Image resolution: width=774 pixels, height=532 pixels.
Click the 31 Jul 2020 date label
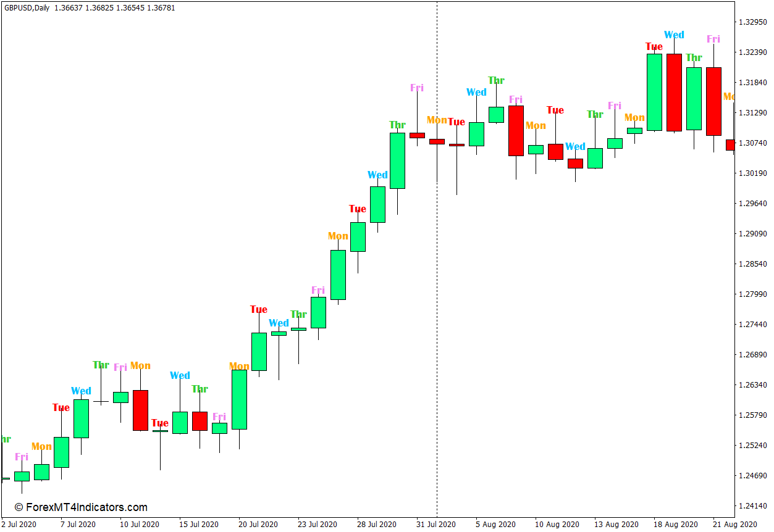435,525
